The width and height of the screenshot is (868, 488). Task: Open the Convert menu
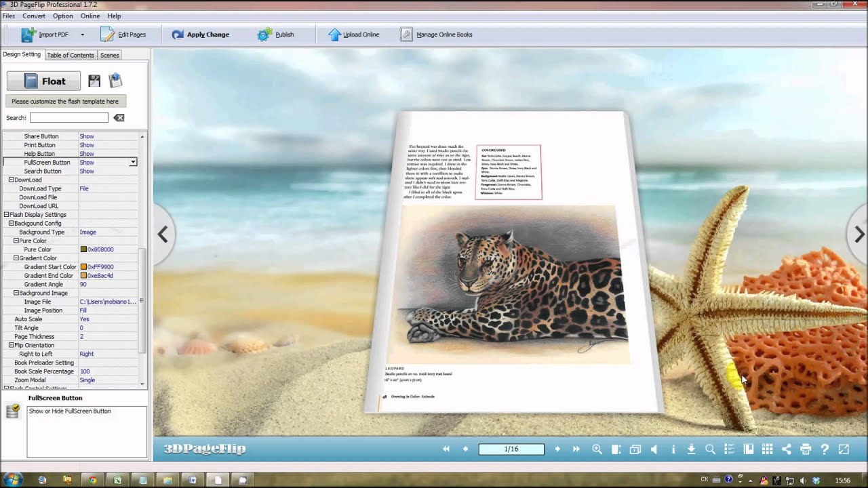point(34,16)
